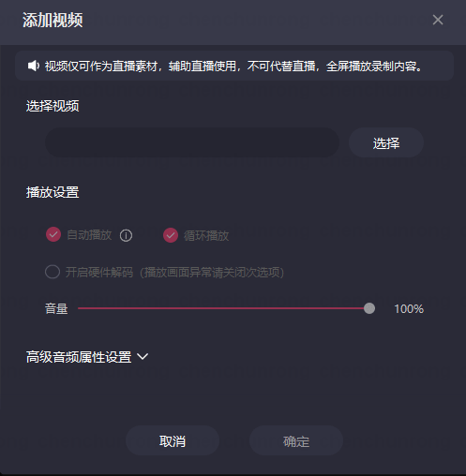Click the 自动播放 label text

[89, 235]
